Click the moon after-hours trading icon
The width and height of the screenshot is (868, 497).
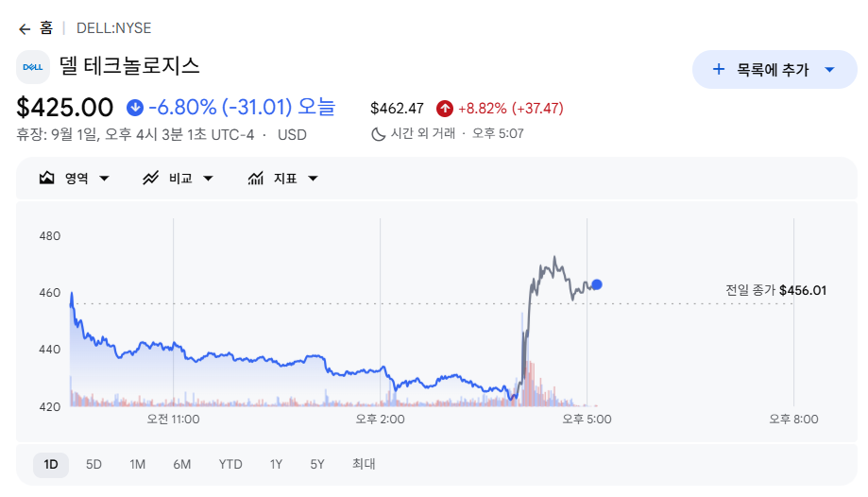point(378,134)
